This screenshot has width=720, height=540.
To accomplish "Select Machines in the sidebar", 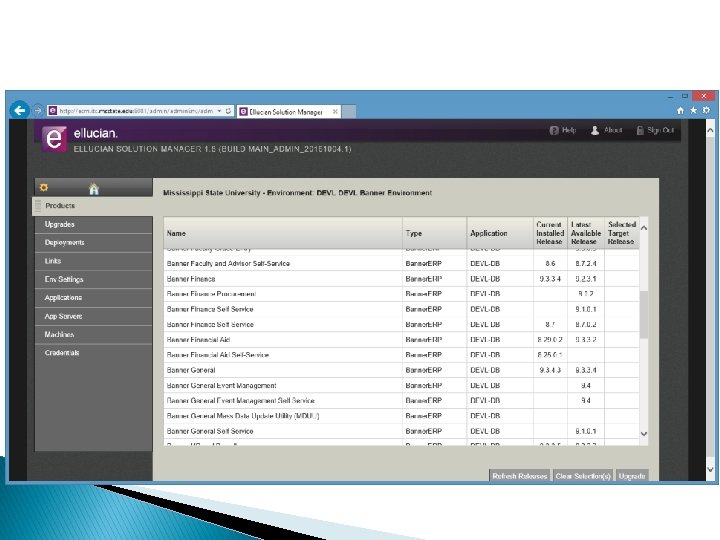I will pos(94,334).
